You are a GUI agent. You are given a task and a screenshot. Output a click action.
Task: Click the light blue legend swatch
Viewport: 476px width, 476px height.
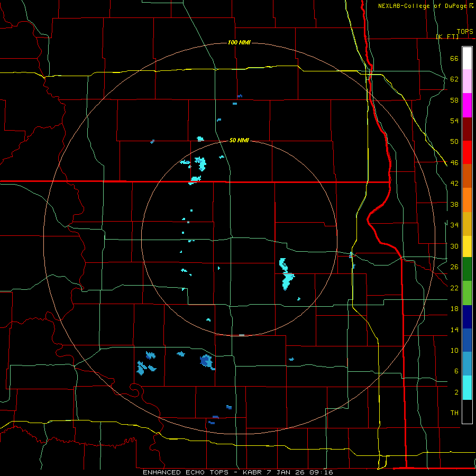click(467, 364)
